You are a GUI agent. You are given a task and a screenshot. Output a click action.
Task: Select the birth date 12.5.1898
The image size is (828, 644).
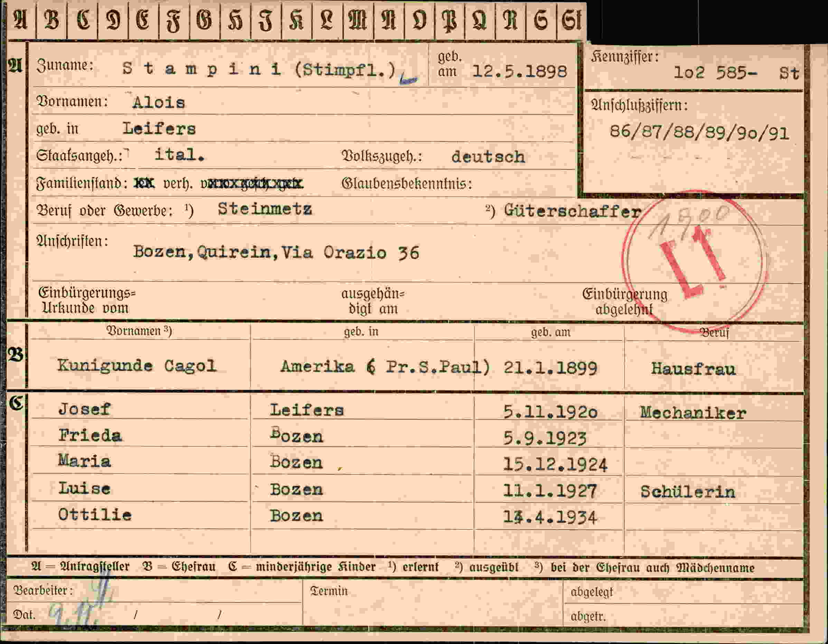tap(519, 72)
